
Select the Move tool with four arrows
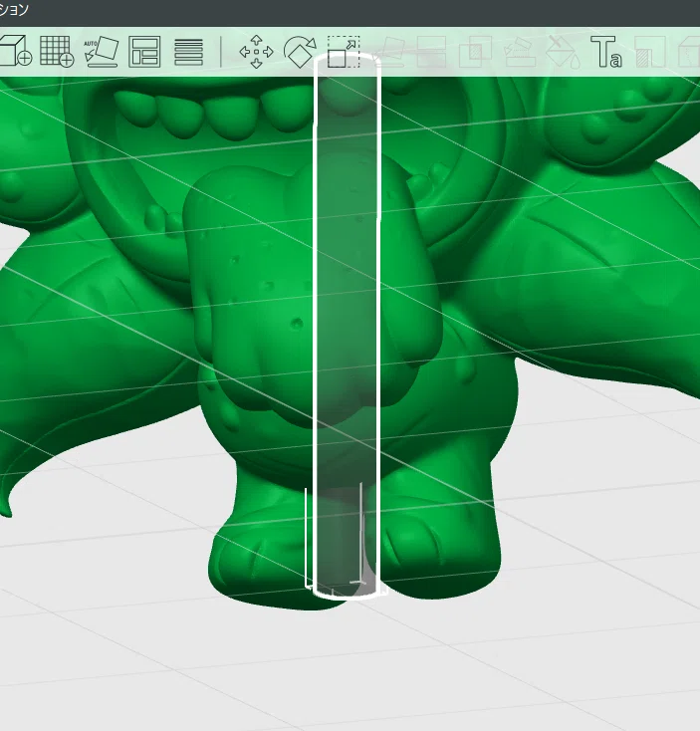pos(256,51)
